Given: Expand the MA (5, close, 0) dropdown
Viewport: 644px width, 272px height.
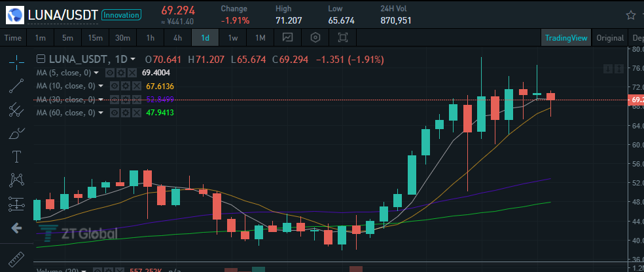Looking at the screenshot, I should tap(96, 73).
